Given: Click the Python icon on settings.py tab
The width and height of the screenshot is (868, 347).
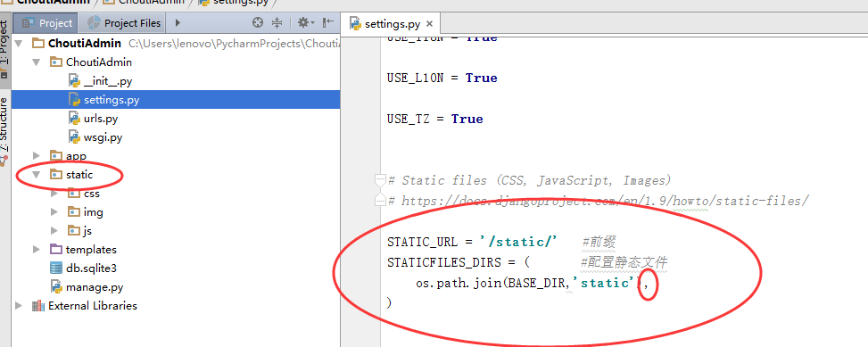Looking at the screenshot, I should click(355, 24).
